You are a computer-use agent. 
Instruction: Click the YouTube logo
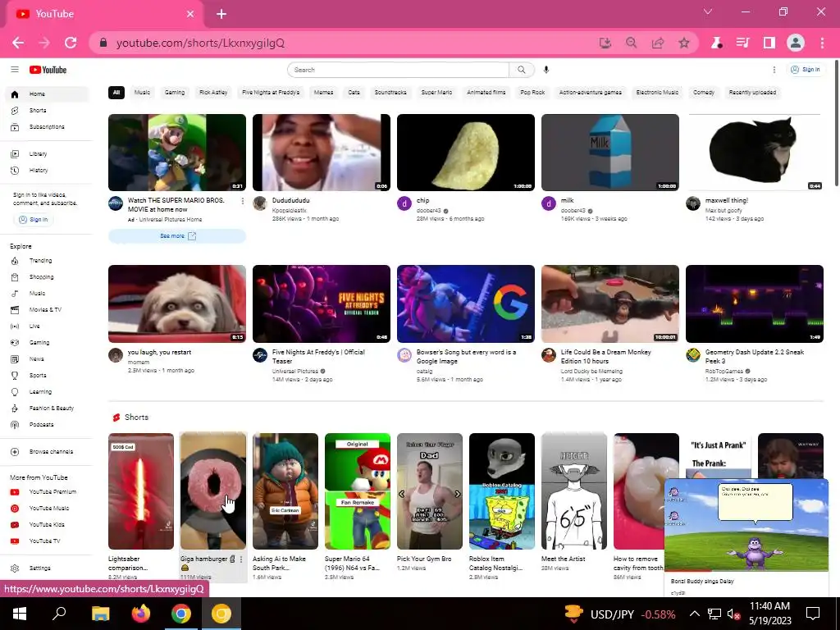click(48, 70)
